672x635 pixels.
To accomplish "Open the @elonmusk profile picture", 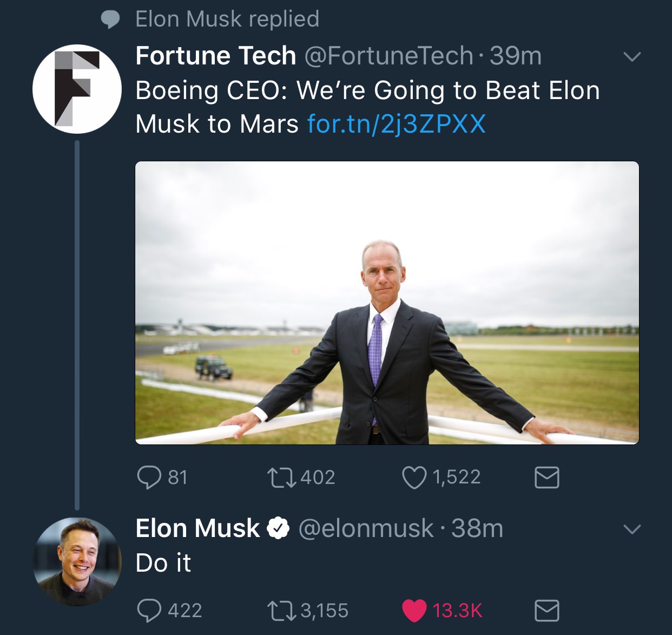I will 77,561.
